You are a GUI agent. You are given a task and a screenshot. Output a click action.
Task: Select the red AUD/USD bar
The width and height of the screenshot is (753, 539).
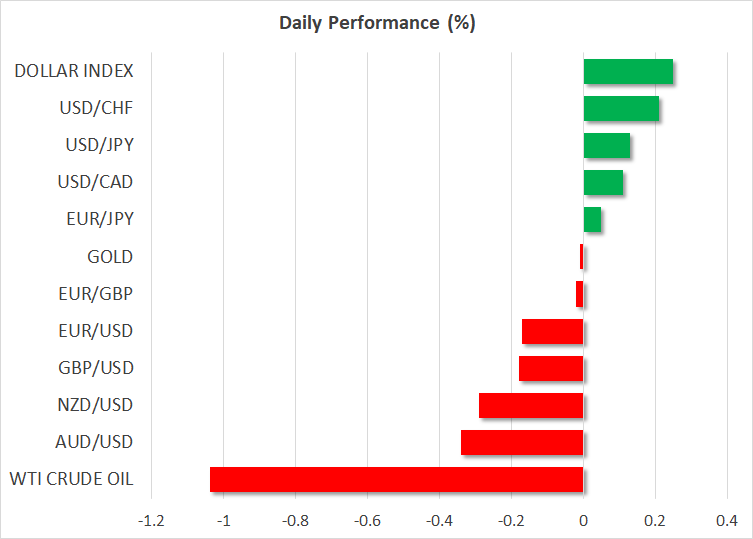pos(521,442)
